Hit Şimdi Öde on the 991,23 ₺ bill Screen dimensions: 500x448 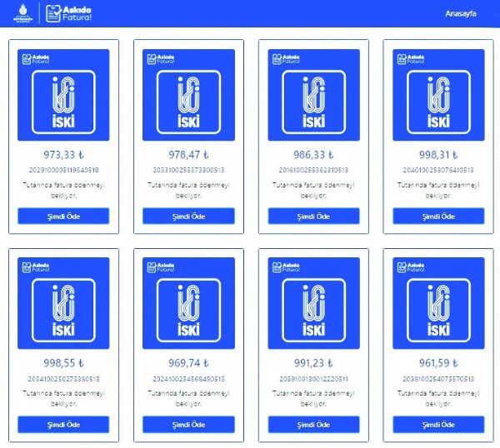(x=313, y=425)
